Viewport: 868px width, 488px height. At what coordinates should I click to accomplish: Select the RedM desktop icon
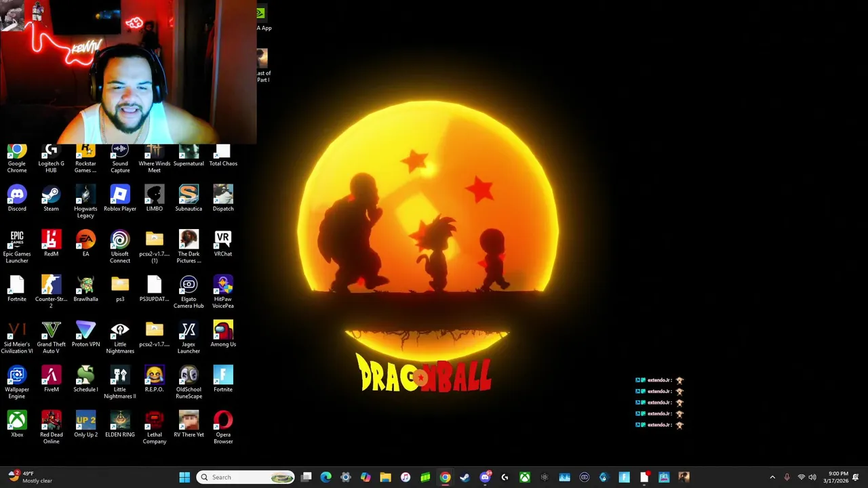coord(51,243)
